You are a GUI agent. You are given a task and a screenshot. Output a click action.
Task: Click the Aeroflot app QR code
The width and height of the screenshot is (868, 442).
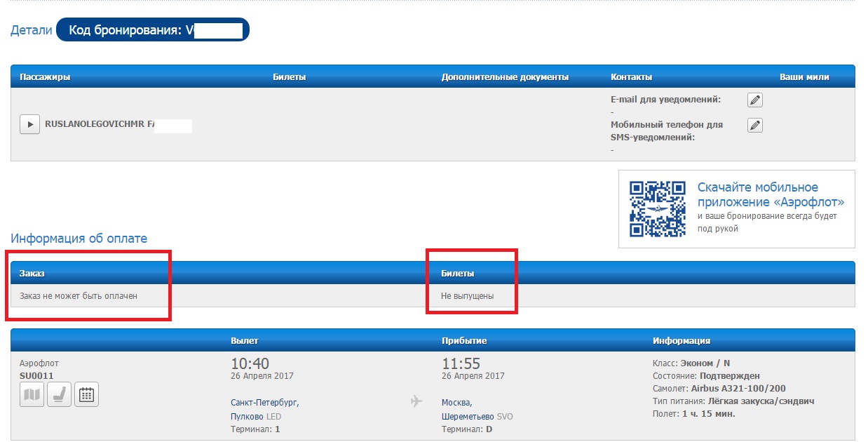[657, 208]
